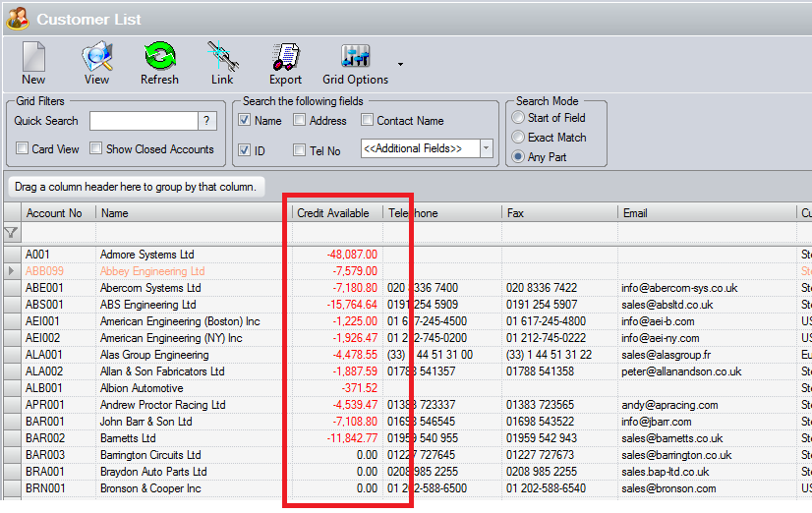Viewport: 812px width, 513px height.
Task: Click into the Quick Search text box
Action: (144, 121)
